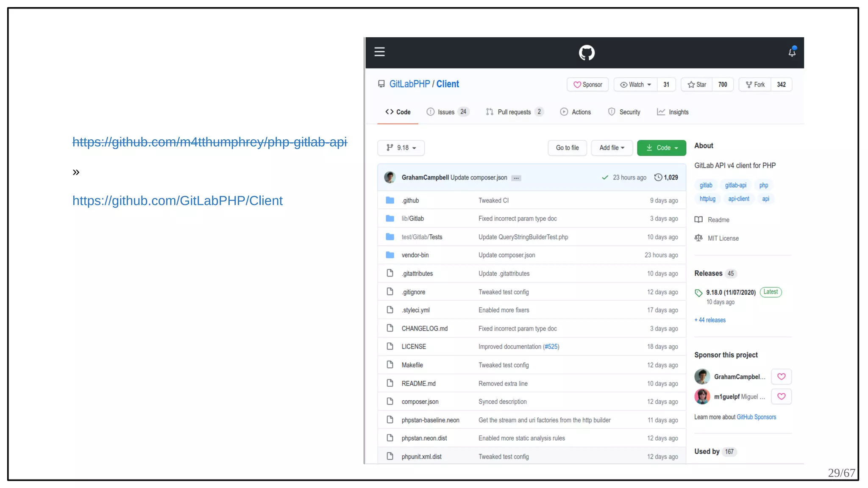Click the GitLabPHP owner link
This screenshot has width=868, height=488.
point(409,84)
